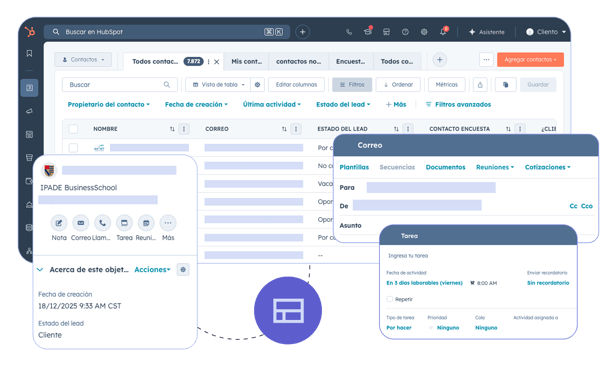Image resolution: width=616 pixels, height=366 pixels.
Task: Open the notifications bell
Action: pyautogui.click(x=444, y=31)
